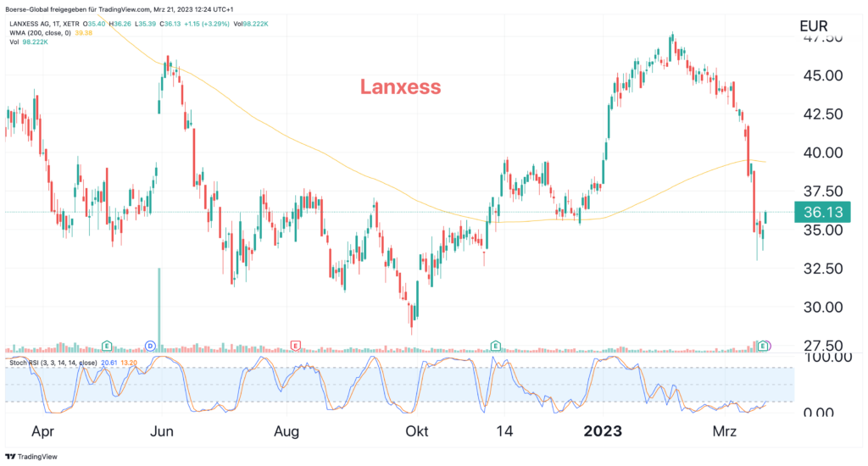The width and height of the screenshot is (868, 466).
Task: Click the 40.00 price axis label
Action: pos(822,153)
